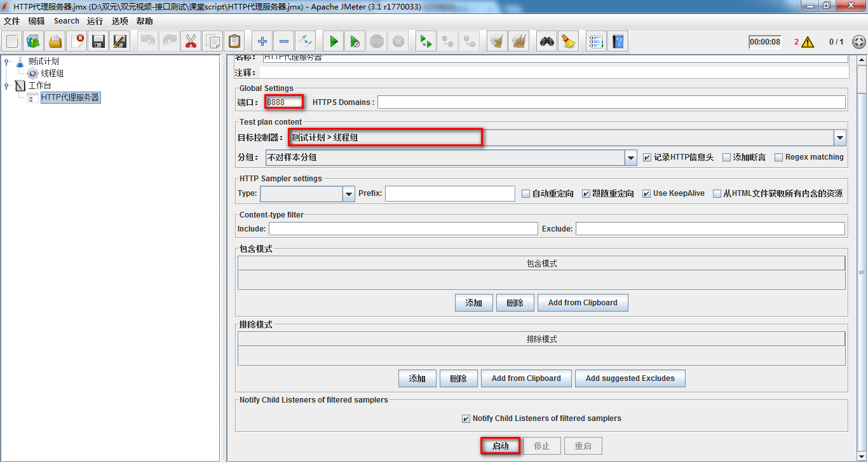Toggle the 跟随重定向 checkbox
Screen dimensions: 868x463
coord(586,193)
